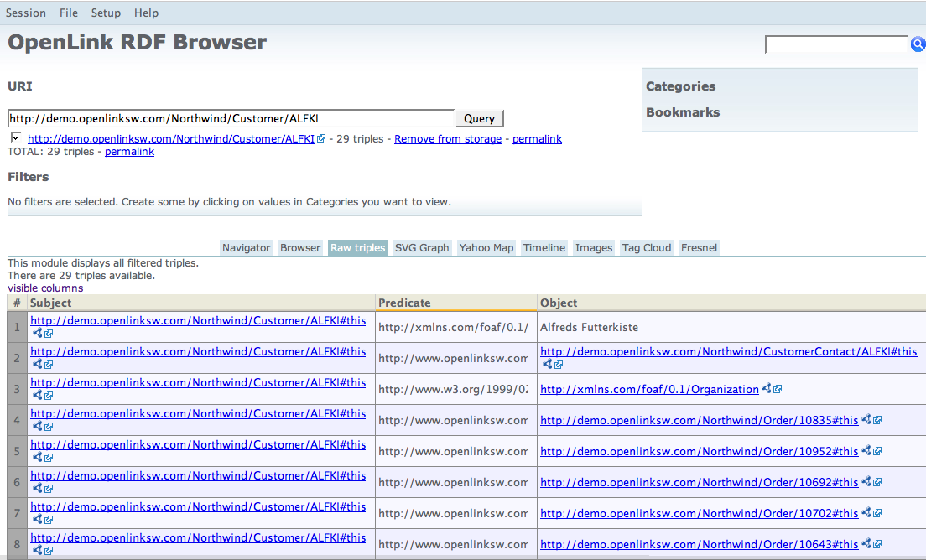Screen dimensions: 926x560
Task: Click graph icon next to foaf Organization link
Action: pyautogui.click(x=767, y=389)
